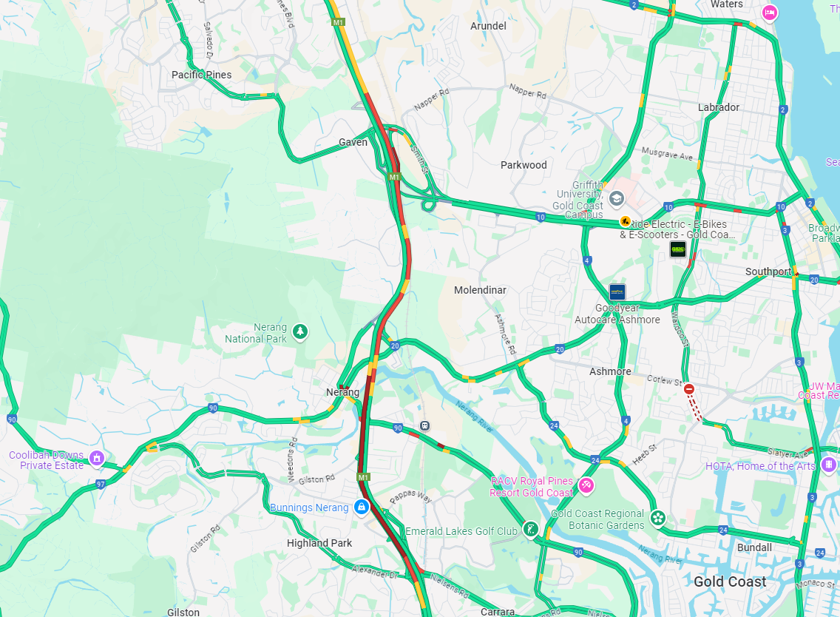Click the Nerang train station icon
This screenshot has height=617, width=840.
tap(424, 425)
